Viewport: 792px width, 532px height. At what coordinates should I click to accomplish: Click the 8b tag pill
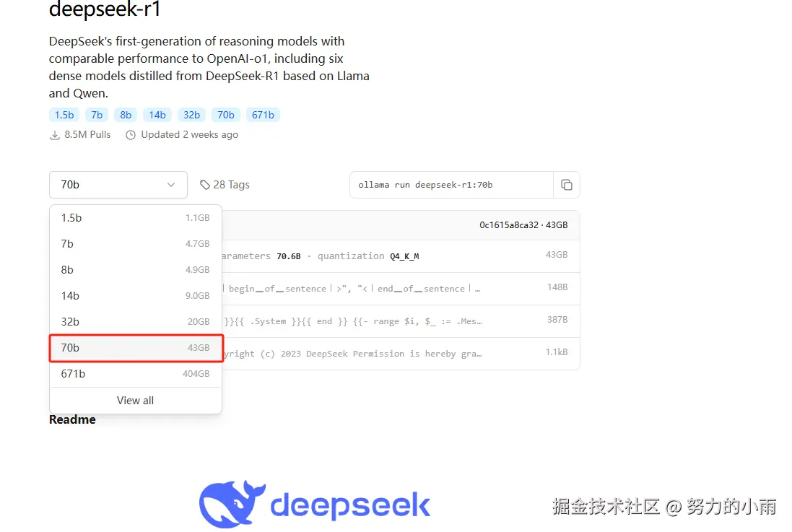coord(126,115)
